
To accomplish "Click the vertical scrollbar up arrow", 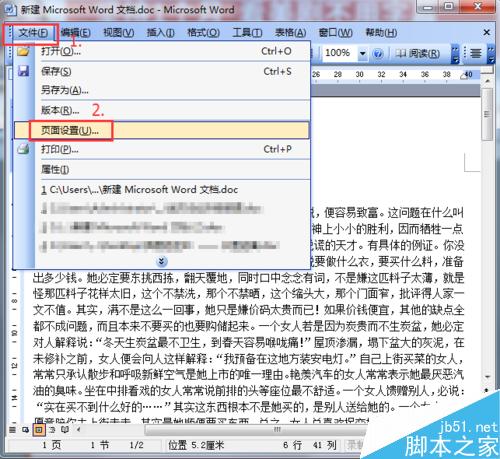I will click(x=487, y=80).
